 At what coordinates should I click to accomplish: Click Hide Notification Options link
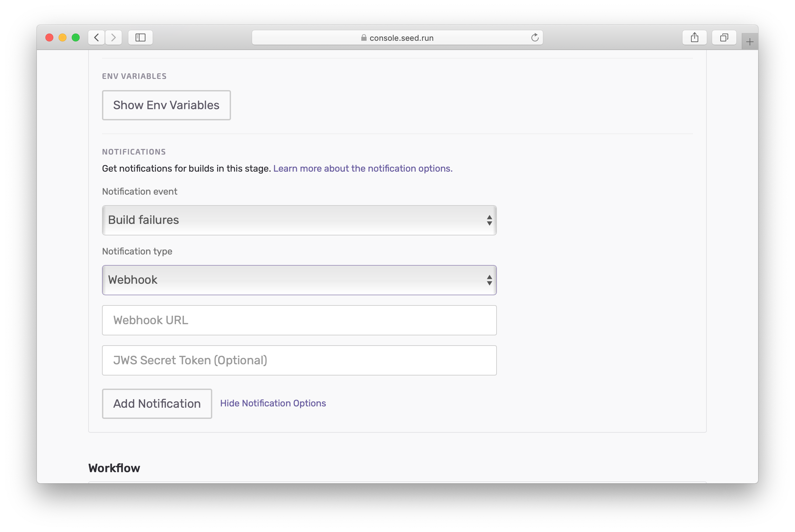[273, 403]
